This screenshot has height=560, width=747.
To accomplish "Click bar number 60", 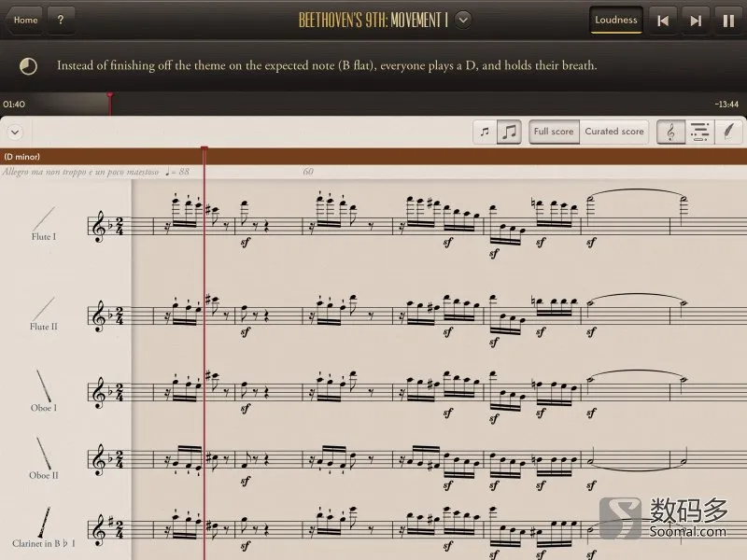I will click(x=308, y=172).
